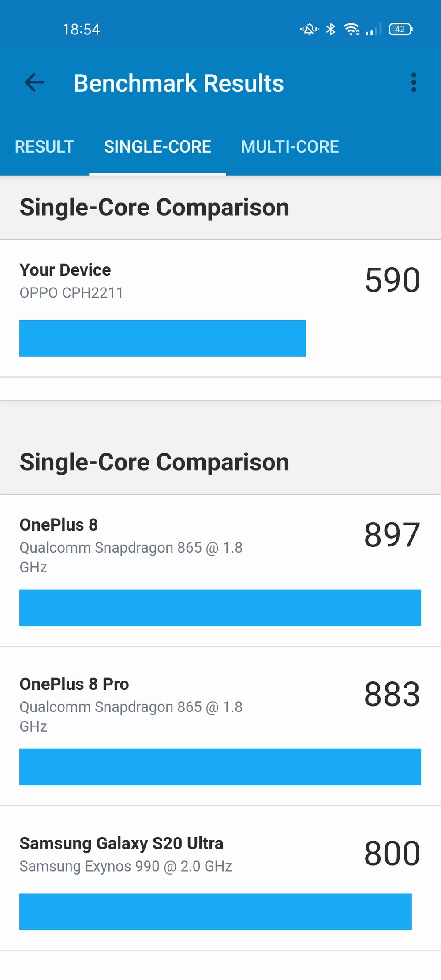Tap the Wi-Fi status icon
Screen dimensions: 441x980
pos(351,30)
